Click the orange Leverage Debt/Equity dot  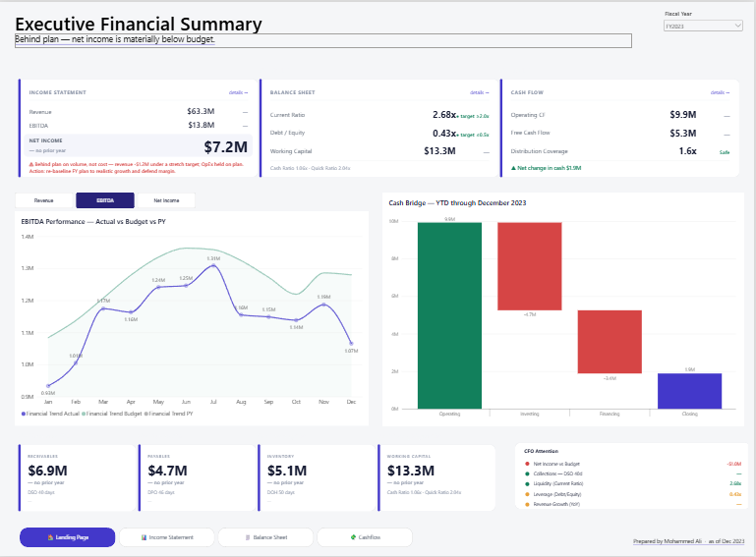[x=527, y=494]
